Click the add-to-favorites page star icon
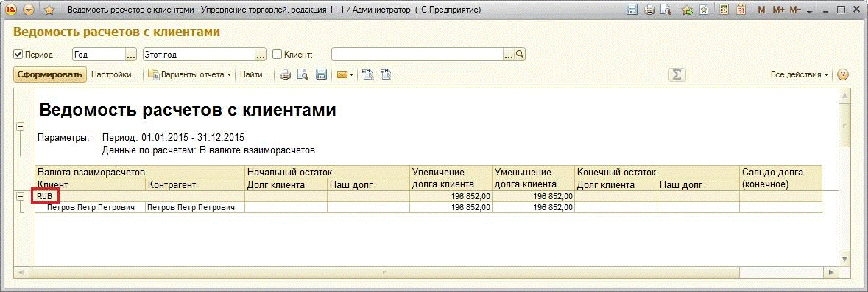 (704, 10)
